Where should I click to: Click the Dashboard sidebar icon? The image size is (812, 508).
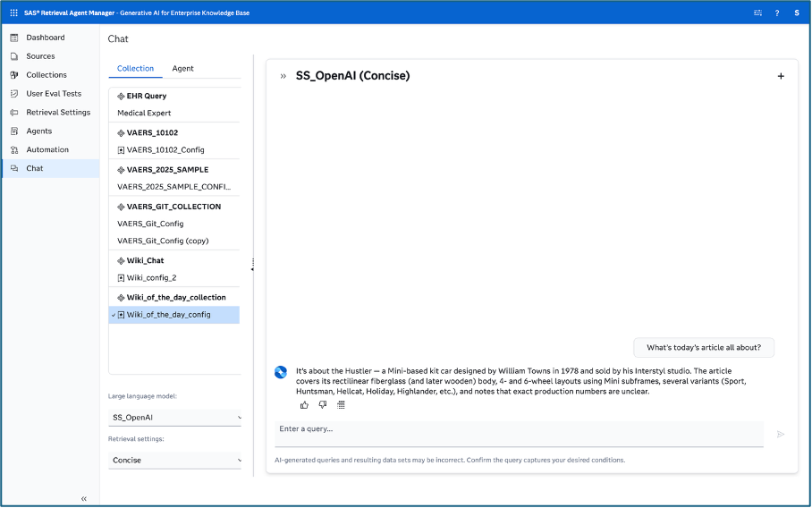pyautogui.click(x=14, y=38)
